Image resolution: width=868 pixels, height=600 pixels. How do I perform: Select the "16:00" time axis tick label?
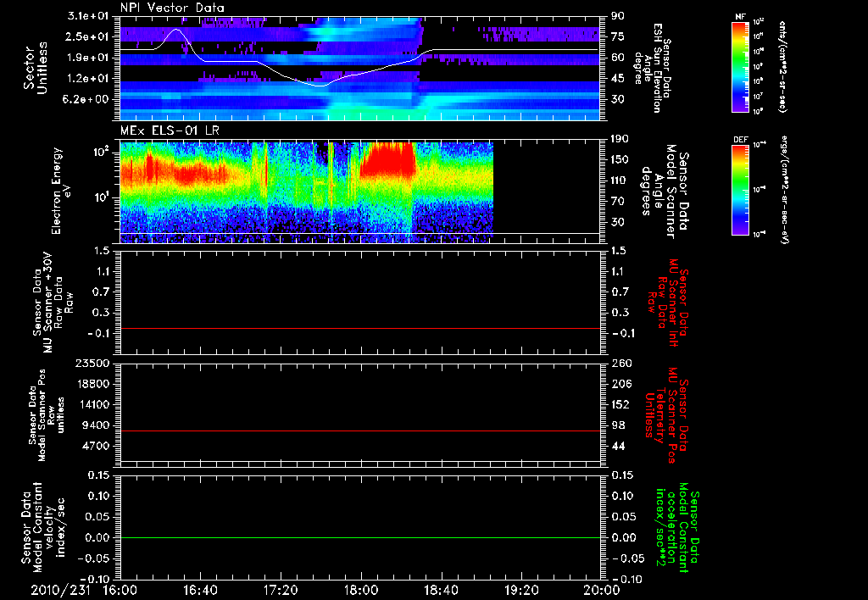[x=120, y=590]
